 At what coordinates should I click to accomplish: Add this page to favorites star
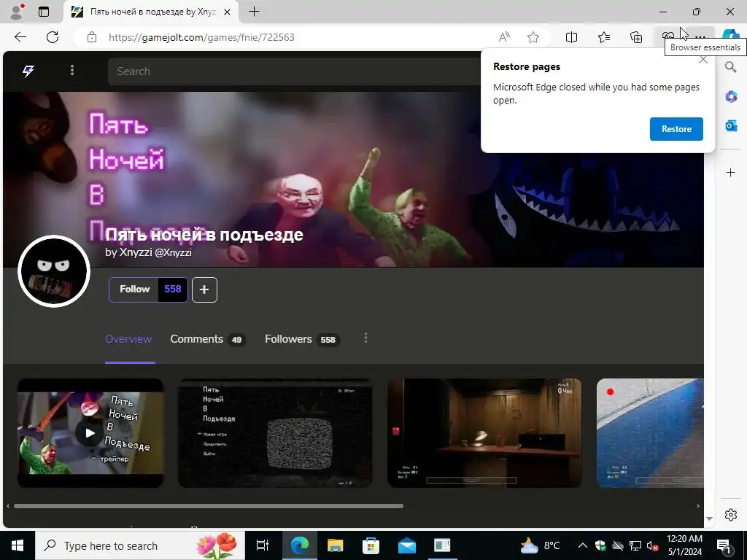click(x=533, y=37)
